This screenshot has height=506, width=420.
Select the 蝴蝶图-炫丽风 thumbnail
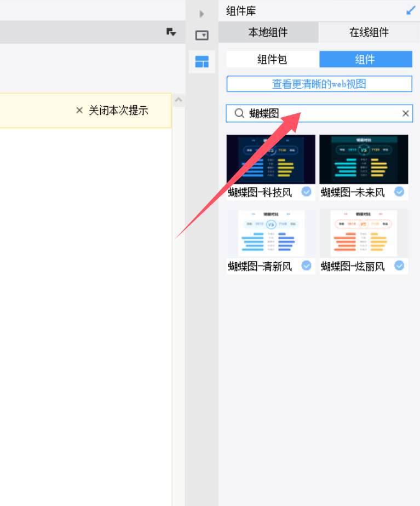point(364,233)
